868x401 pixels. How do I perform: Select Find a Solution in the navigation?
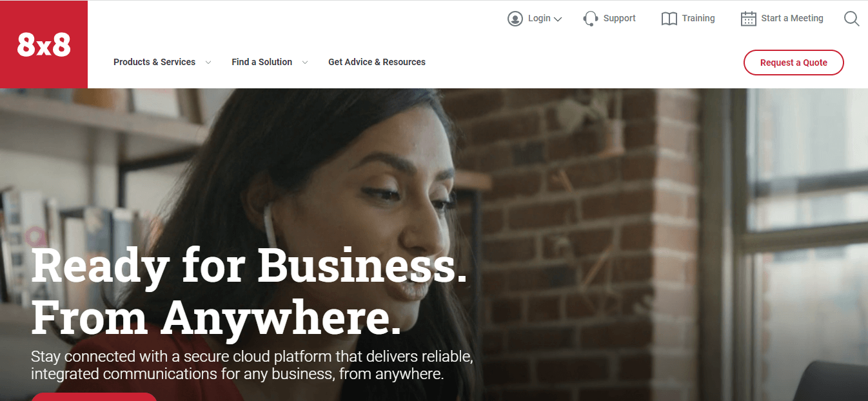(261, 62)
